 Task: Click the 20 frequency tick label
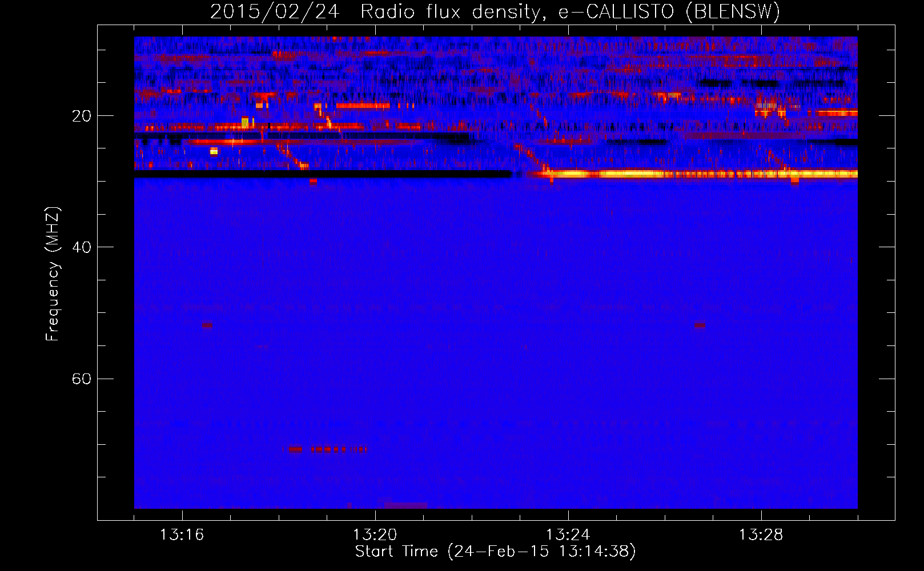point(81,116)
